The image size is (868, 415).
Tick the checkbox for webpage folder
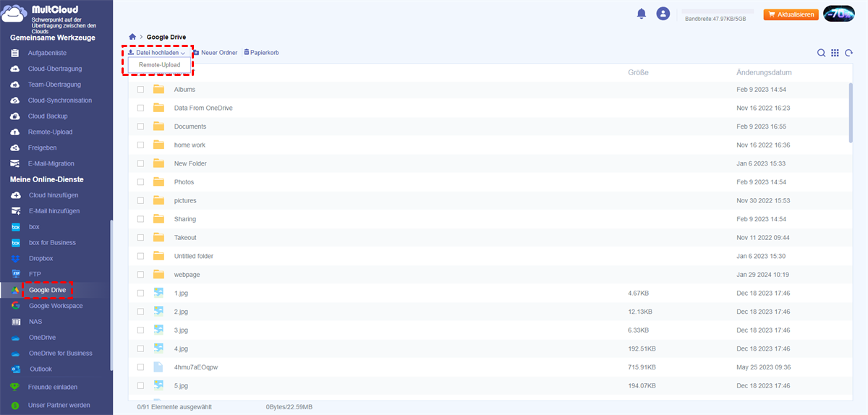140,275
